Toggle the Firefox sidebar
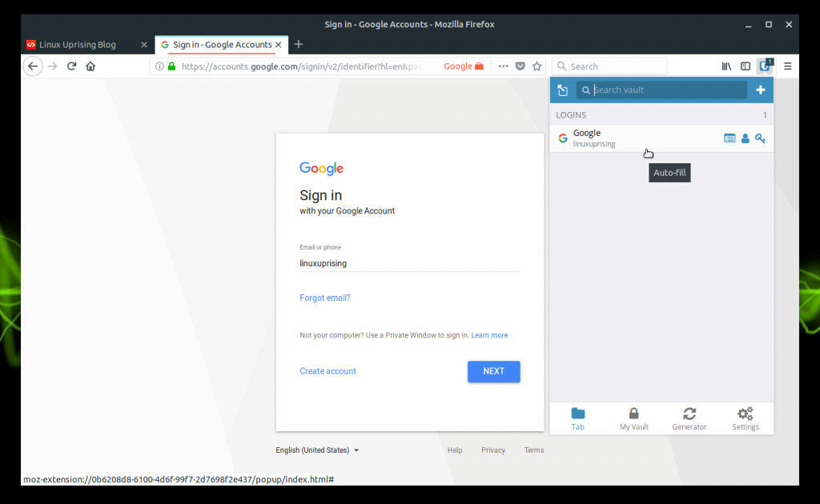820x504 pixels. point(745,66)
